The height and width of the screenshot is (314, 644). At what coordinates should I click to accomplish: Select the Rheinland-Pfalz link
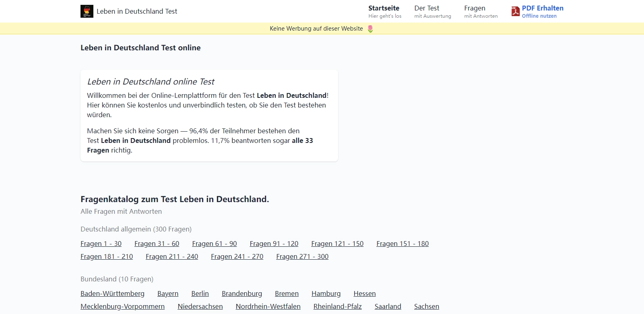pos(337,306)
